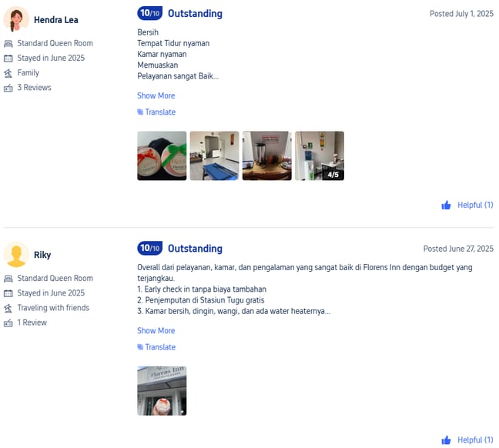Click Outstanding rating label on Riky's review
This screenshot has width=499, height=448.
click(195, 249)
